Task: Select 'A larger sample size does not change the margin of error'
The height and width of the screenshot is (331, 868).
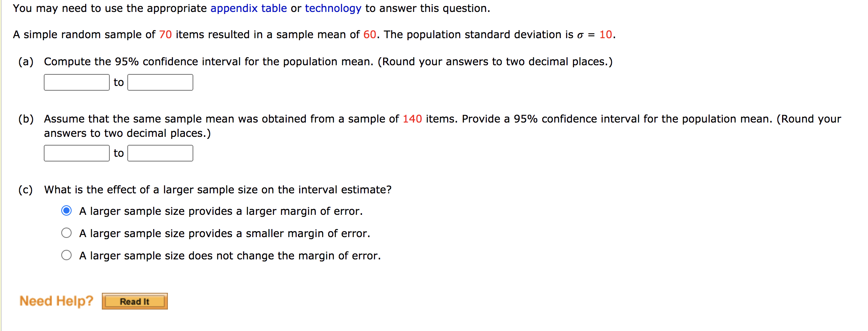Action: tap(66, 255)
